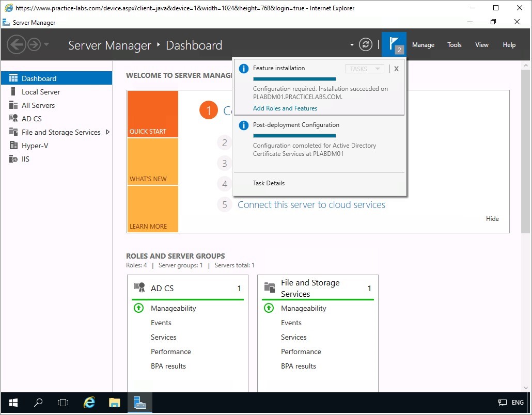This screenshot has width=532, height=415.
Task: Select Dashboard in the sidebar
Action: click(x=57, y=78)
